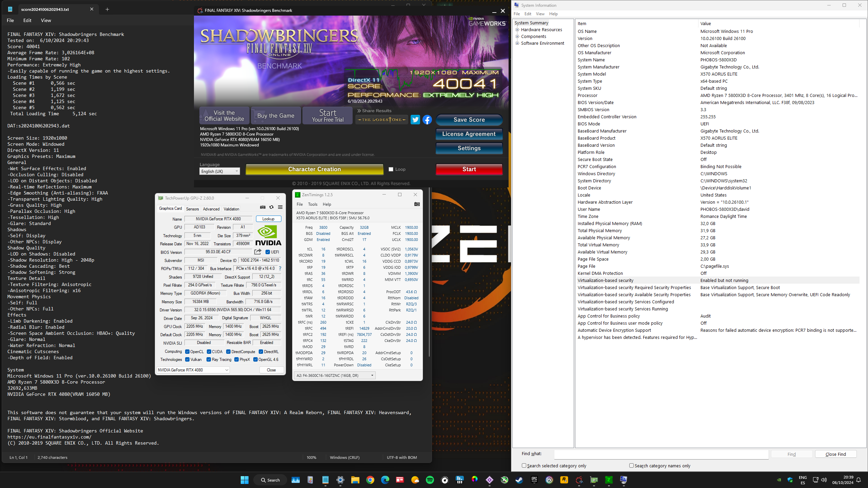Open Ubisoft Connect from taskbar
Image resolution: width=868 pixels, height=488 pixels.
coord(549,480)
